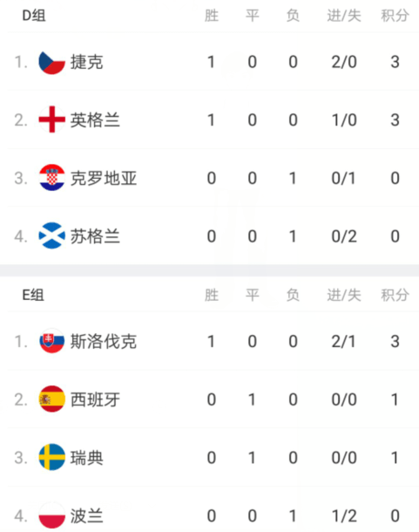
Task: Open team 英格兰 details
Action: [95, 120]
